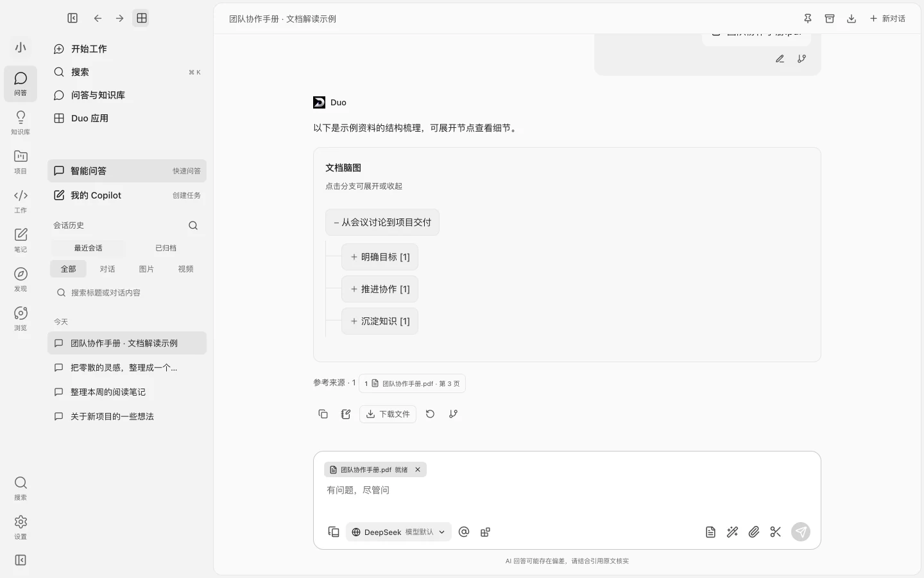Edit the user message with pencil icon
The image size is (924, 578).
(780, 58)
